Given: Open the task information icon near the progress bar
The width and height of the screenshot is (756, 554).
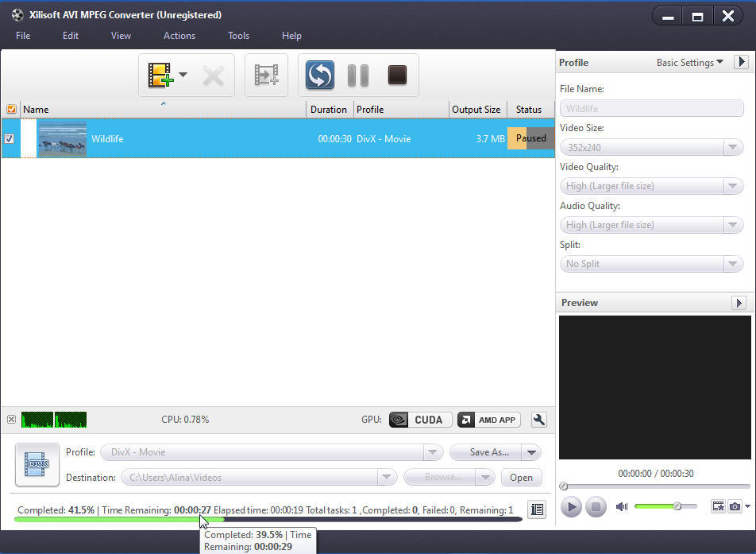Looking at the screenshot, I should 537,509.
